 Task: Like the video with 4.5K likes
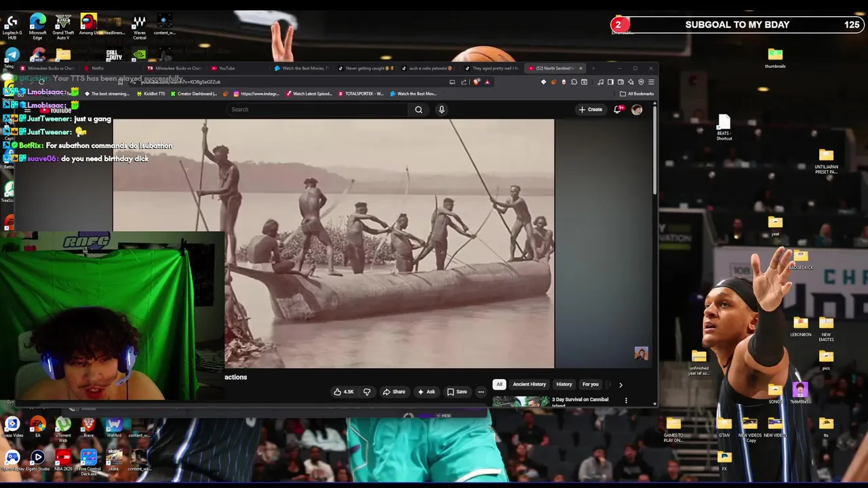point(344,392)
